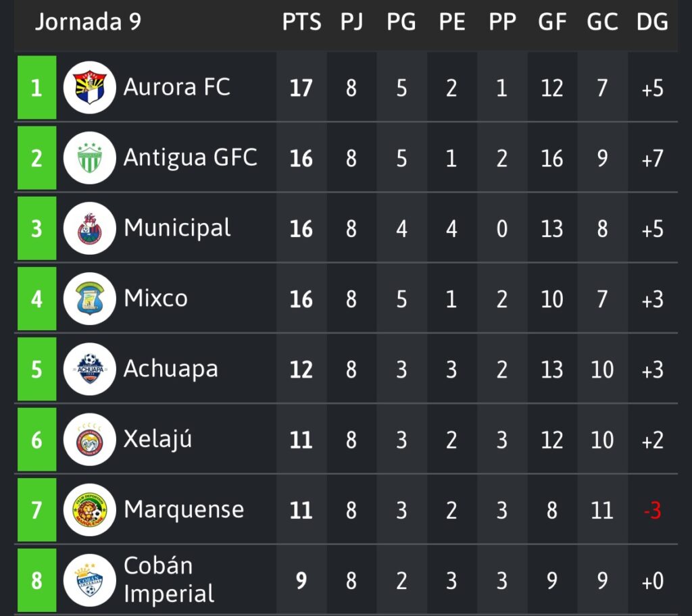This screenshot has height=616, width=692.
Task: Click the green position 8 badge
Action: [x=36, y=580]
